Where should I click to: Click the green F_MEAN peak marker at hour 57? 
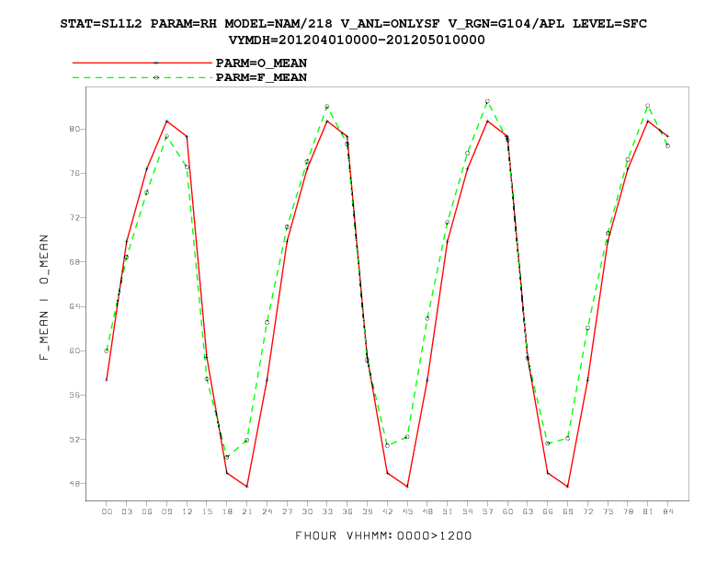[487, 101]
